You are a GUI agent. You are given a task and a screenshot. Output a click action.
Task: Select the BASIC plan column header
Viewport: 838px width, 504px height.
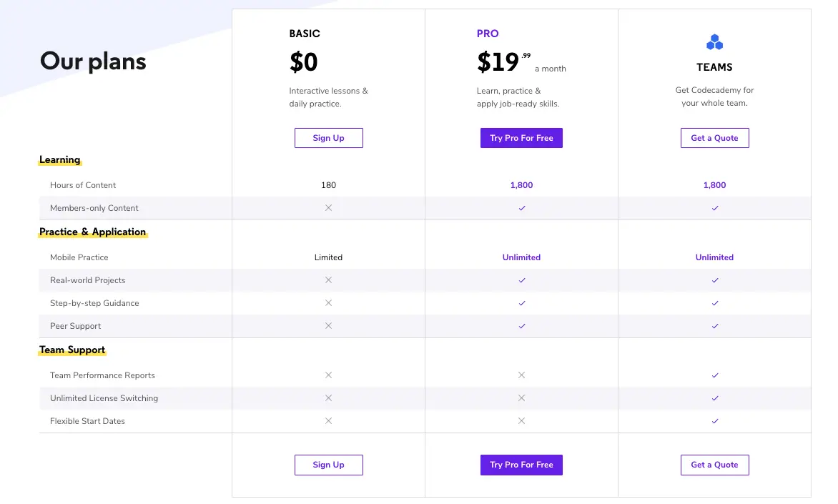point(305,34)
